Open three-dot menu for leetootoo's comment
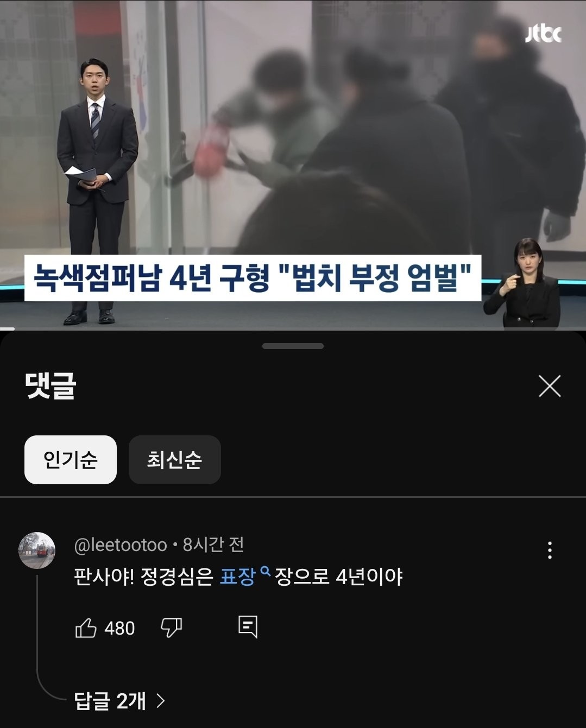 point(550,550)
